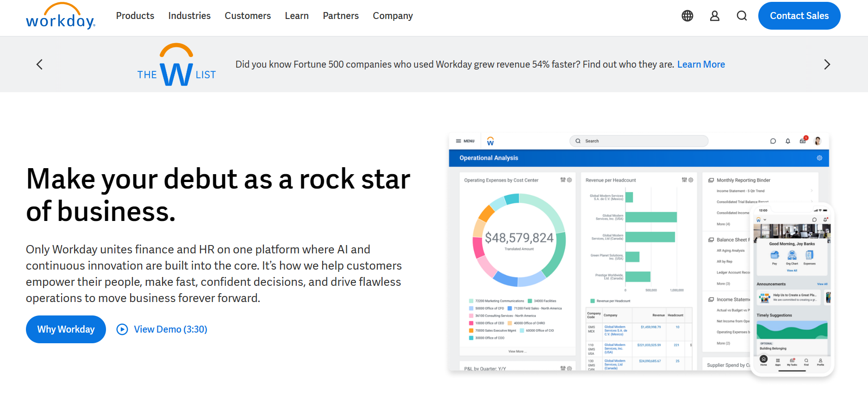Open the Products menu
The image size is (868, 403).
coord(135,16)
